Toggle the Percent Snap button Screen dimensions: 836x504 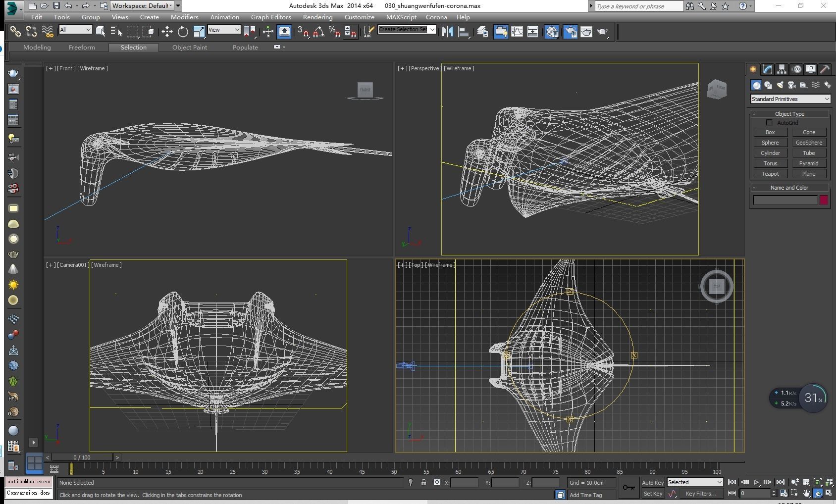334,32
